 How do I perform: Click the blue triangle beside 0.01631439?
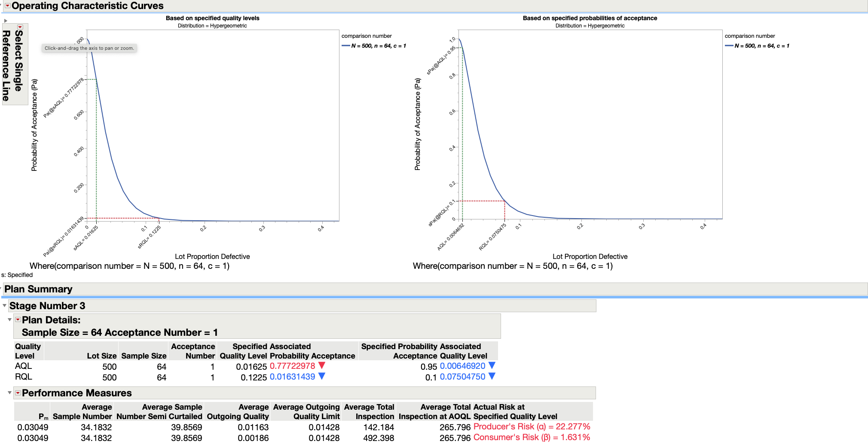point(321,377)
